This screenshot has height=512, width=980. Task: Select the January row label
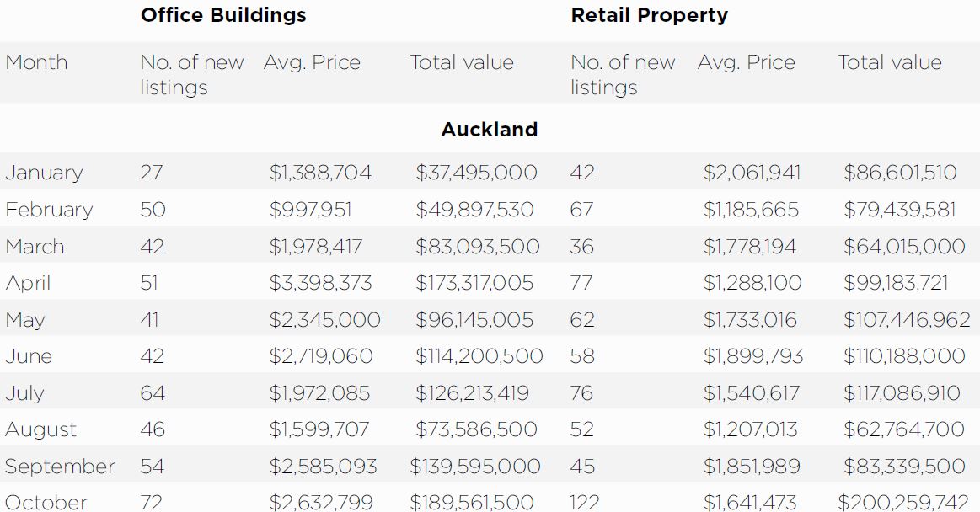(x=44, y=173)
